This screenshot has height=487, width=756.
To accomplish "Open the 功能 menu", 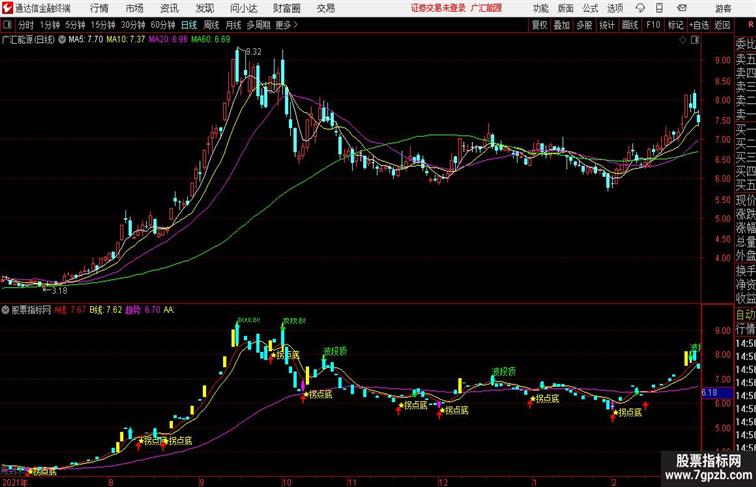I will click(540, 8).
